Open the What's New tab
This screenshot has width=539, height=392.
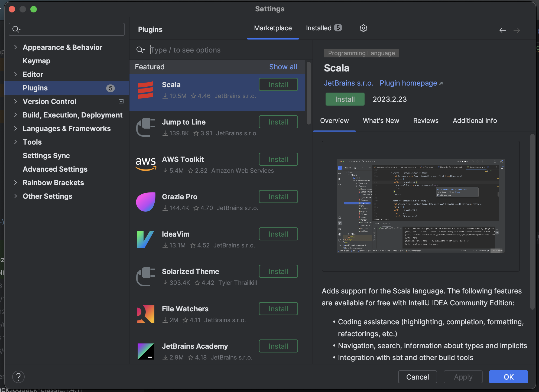pyautogui.click(x=381, y=121)
